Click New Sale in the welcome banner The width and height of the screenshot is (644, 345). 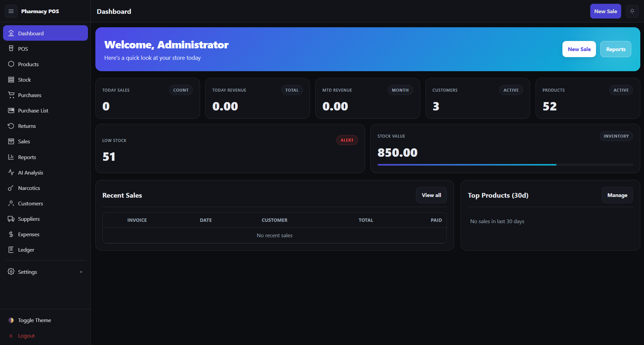point(579,49)
